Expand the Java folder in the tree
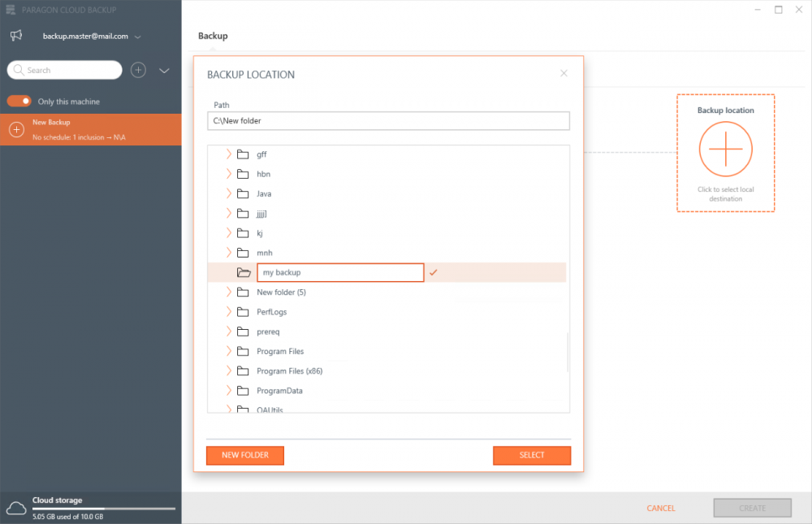 229,193
